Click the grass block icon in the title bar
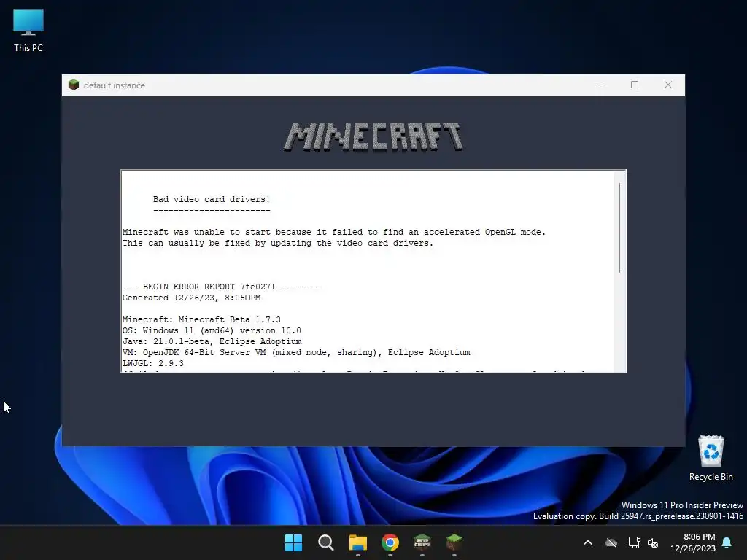This screenshot has width=747, height=560. [74, 85]
